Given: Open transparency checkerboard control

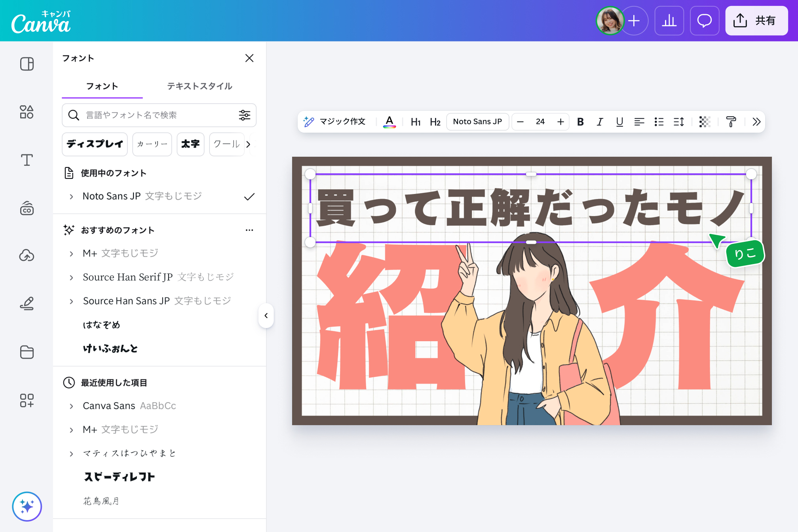Looking at the screenshot, I should click(x=705, y=122).
